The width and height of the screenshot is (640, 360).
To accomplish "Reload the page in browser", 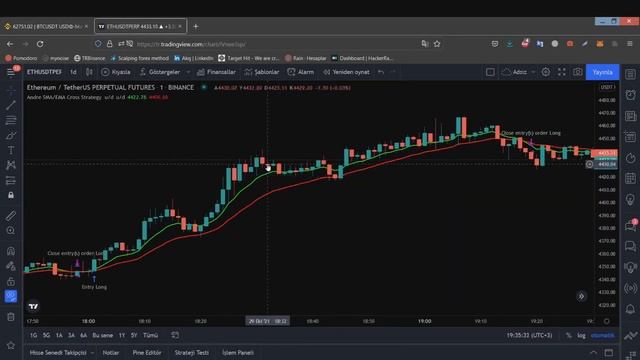I will [40, 44].
